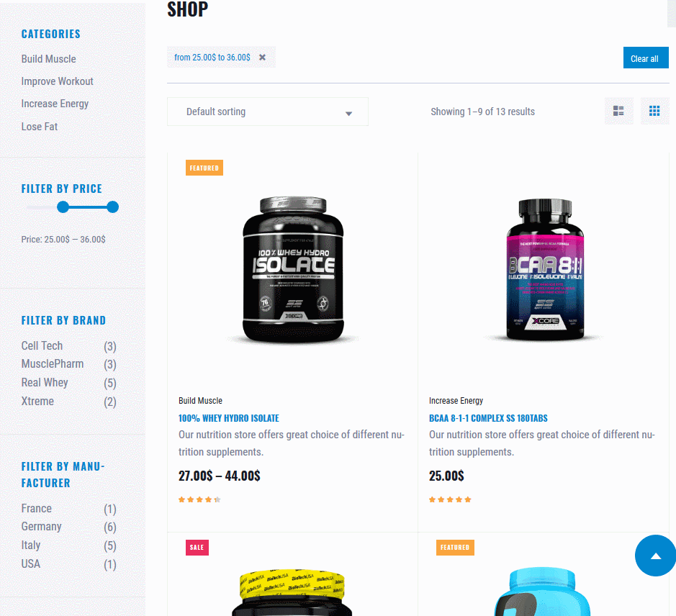The image size is (676, 616).
Task: Open the Improve Workout category
Action: (58, 81)
